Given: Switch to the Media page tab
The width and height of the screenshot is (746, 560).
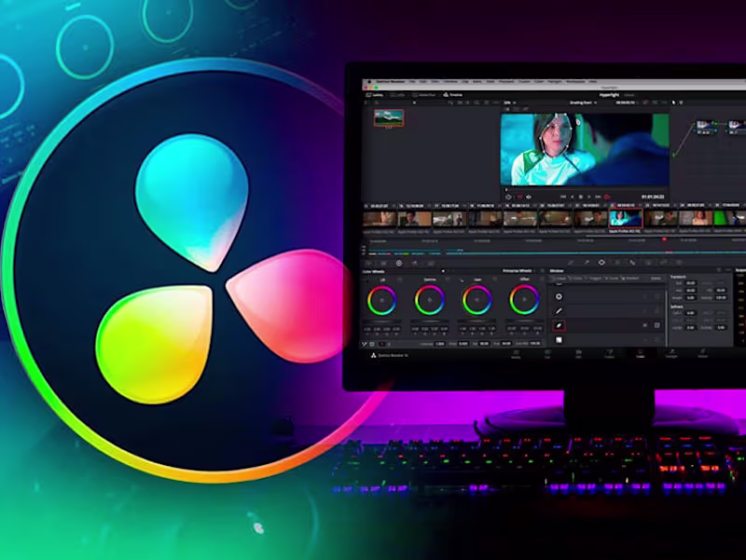Looking at the screenshot, I should point(517,354).
